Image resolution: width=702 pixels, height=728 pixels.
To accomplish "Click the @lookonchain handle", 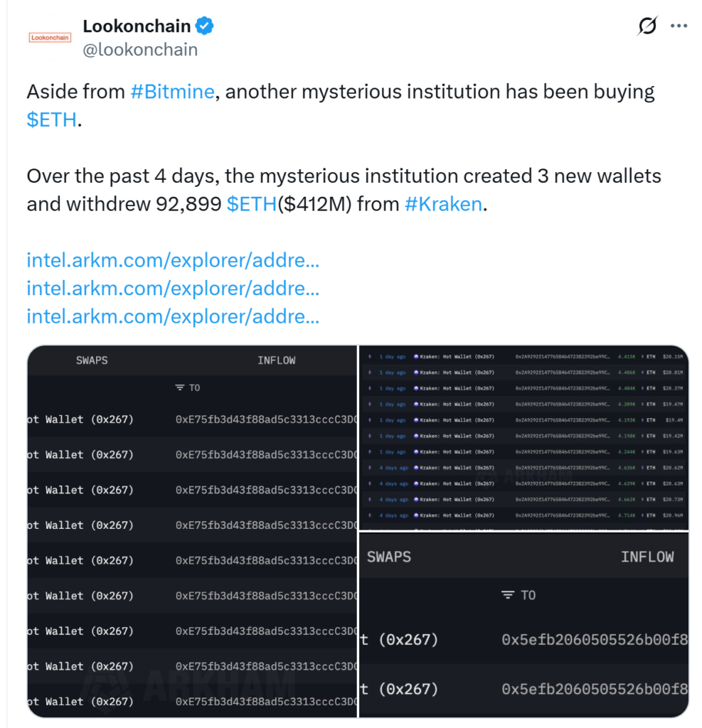I will [x=141, y=50].
